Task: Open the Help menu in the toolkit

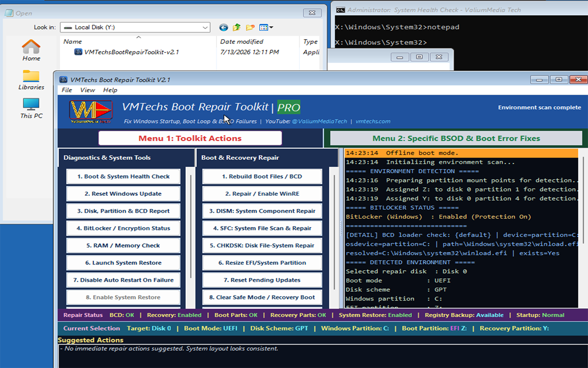Action: click(x=110, y=90)
